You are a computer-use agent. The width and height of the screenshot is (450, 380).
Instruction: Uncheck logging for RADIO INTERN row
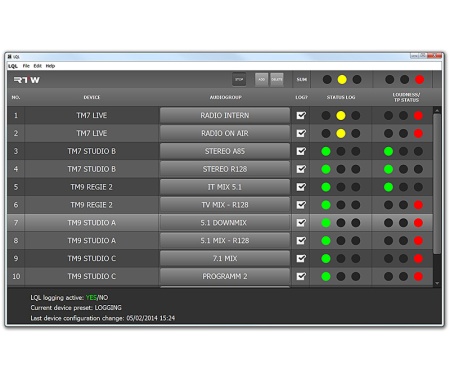point(301,115)
